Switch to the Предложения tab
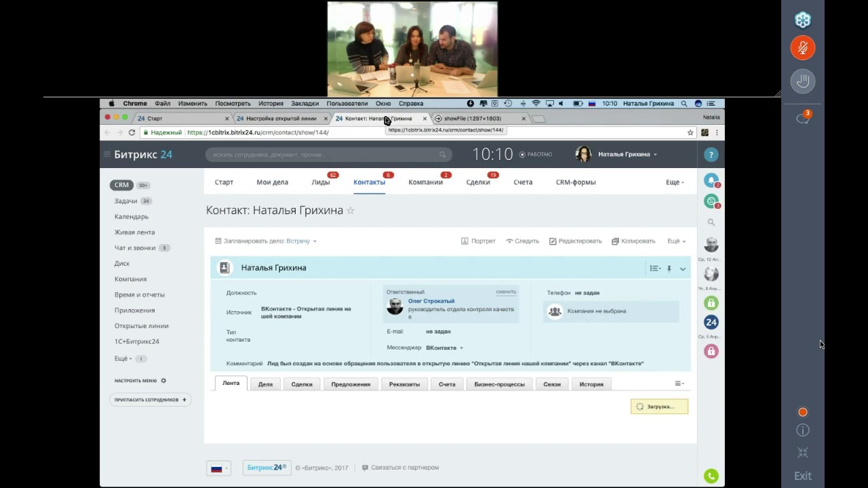 351,384
